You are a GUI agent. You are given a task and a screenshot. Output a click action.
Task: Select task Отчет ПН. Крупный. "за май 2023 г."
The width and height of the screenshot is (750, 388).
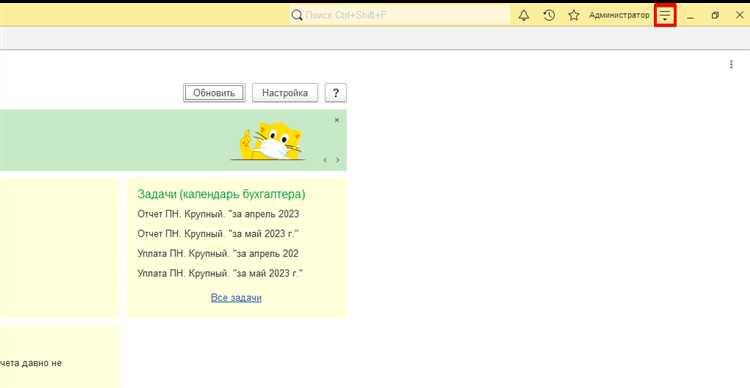(218, 234)
